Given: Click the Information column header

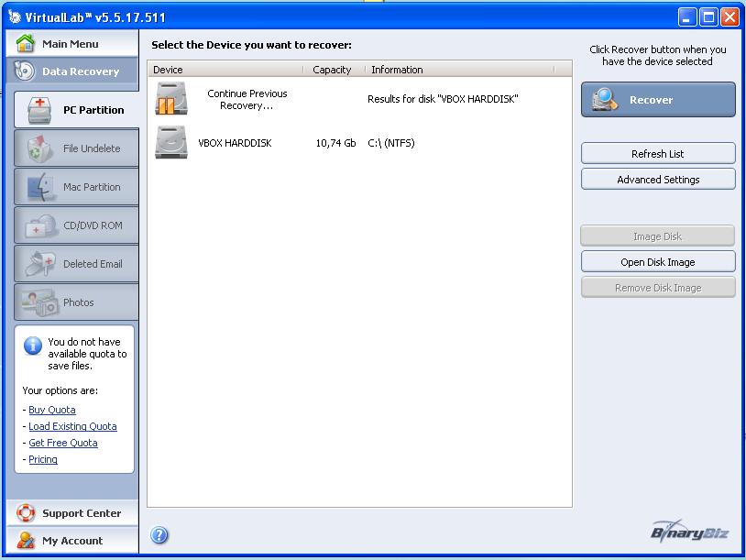Looking at the screenshot, I should [x=460, y=70].
